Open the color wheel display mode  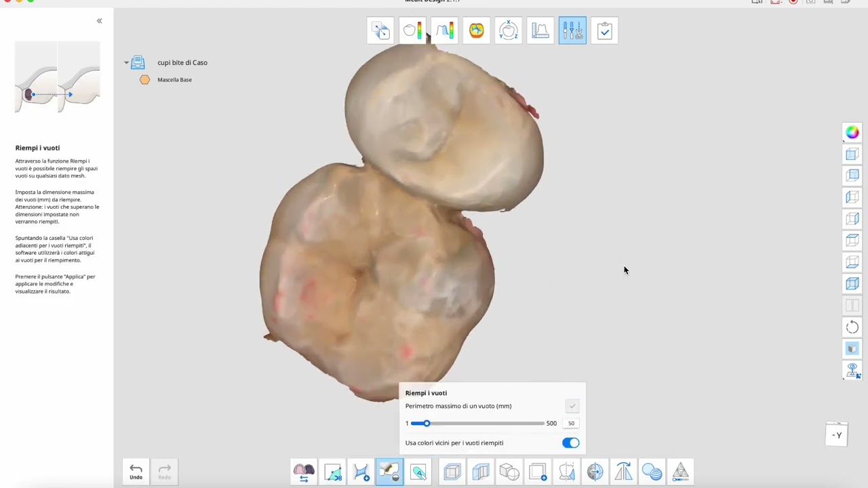[852, 133]
